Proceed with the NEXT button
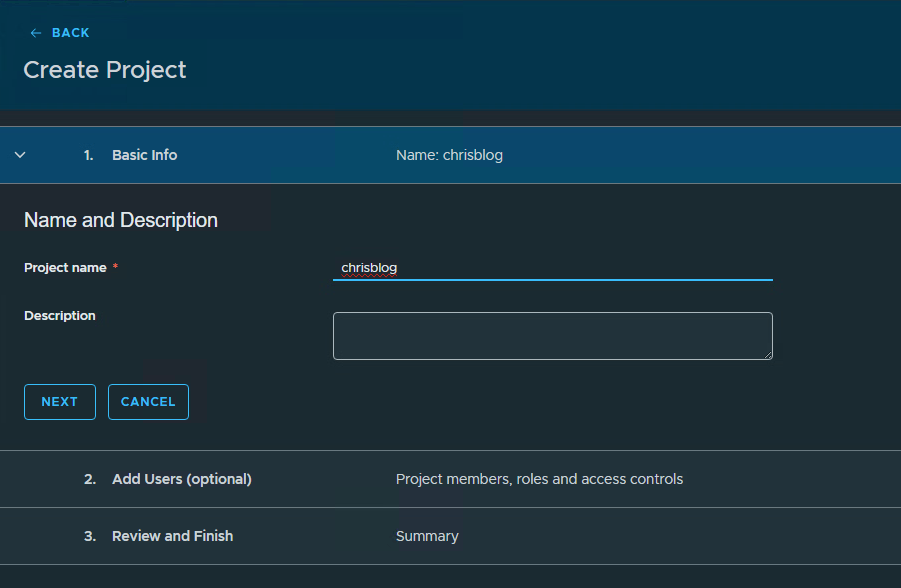Screen dimensions: 901x588 pos(60,402)
